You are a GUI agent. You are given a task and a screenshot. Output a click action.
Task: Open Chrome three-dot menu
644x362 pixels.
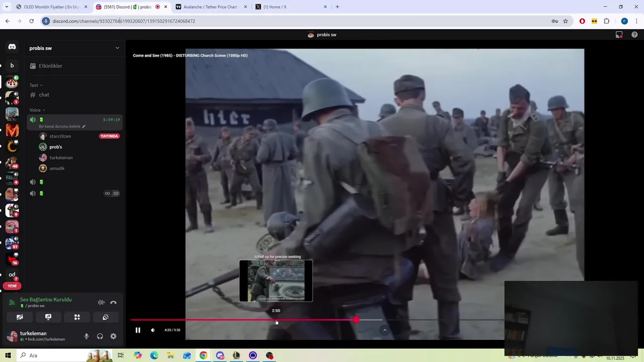(636, 21)
